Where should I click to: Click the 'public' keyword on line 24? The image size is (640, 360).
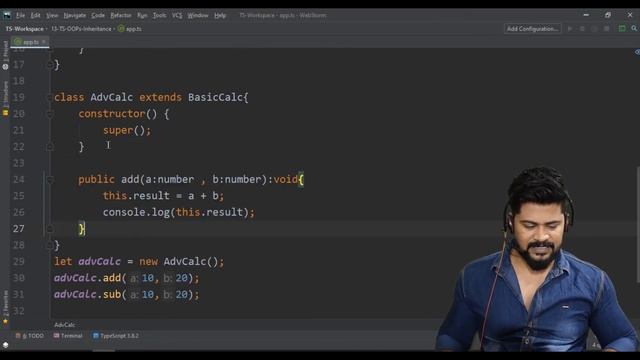[96, 180]
